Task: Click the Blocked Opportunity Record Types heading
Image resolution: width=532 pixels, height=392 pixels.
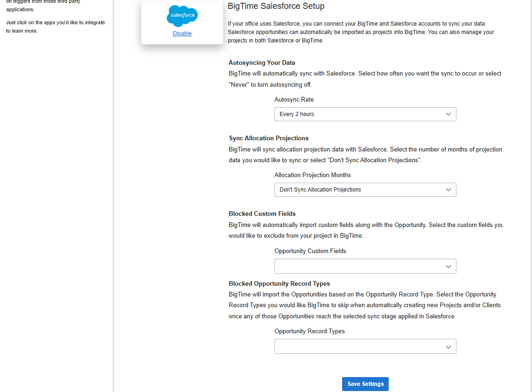Action: [x=279, y=283]
